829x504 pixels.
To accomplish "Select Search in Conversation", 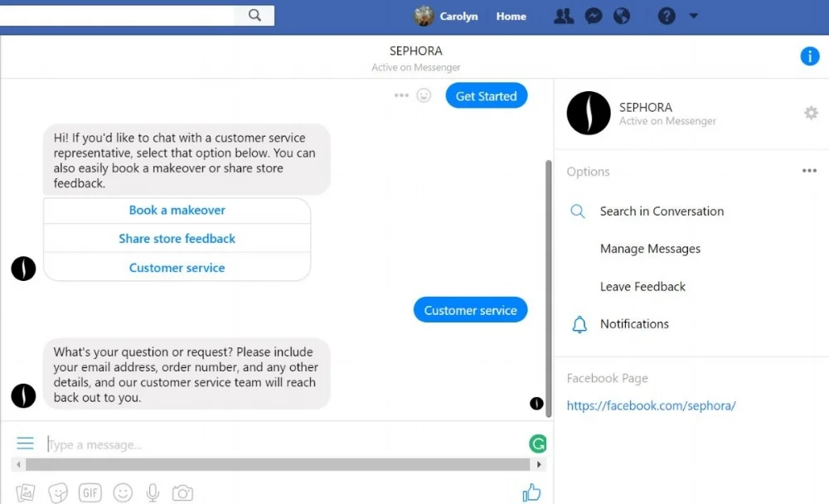I will [x=662, y=211].
